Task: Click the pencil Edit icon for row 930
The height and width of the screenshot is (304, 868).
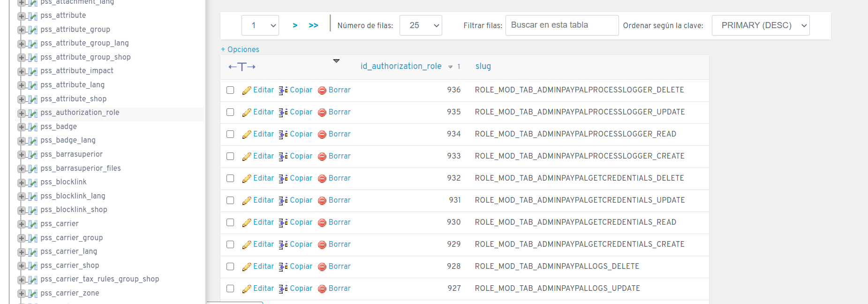Action: [247, 223]
